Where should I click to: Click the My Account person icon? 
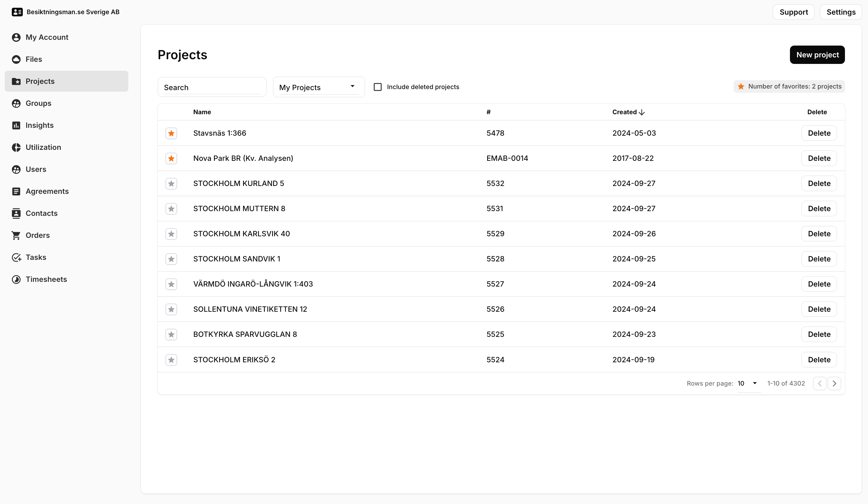pyautogui.click(x=16, y=37)
